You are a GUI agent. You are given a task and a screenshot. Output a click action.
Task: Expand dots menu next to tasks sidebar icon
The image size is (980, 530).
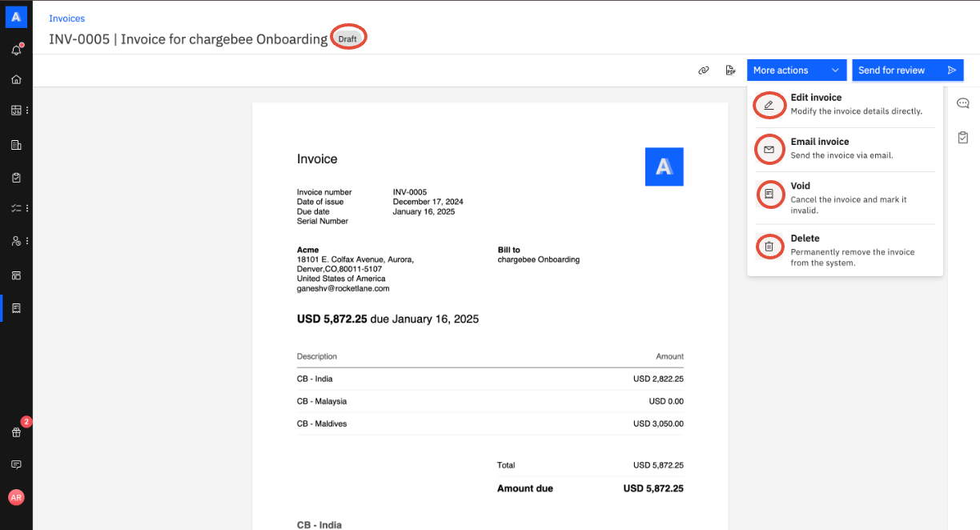[27, 208]
